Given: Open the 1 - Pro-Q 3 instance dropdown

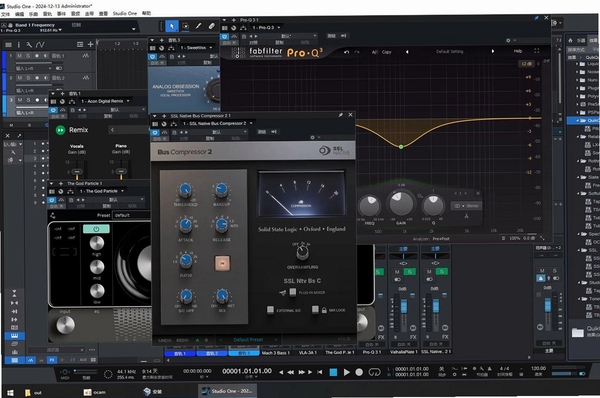Looking at the screenshot, I should pos(266,28).
